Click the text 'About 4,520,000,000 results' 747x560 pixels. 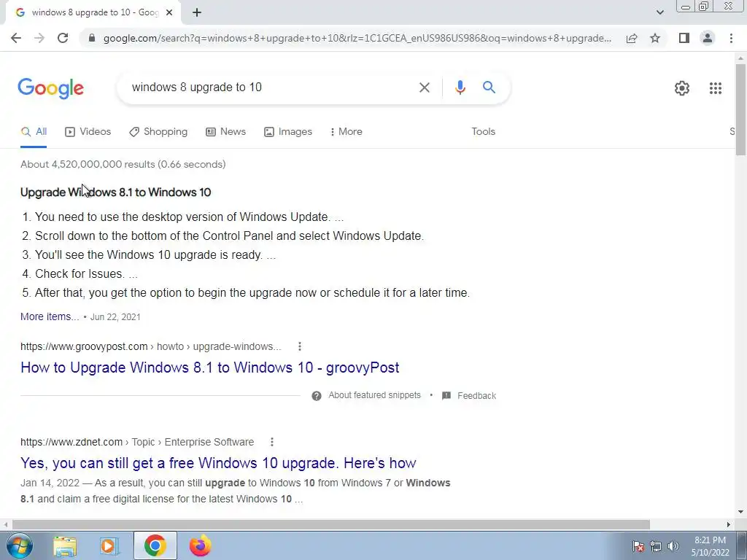point(88,164)
